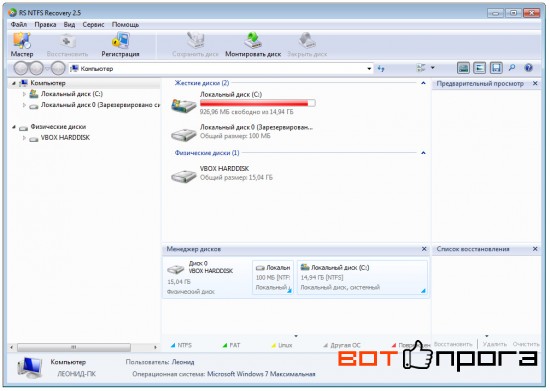Image resolution: width=550 pixels, height=391 pixels.
Task: Close the Менеджер дисков panel
Action: pos(424,249)
